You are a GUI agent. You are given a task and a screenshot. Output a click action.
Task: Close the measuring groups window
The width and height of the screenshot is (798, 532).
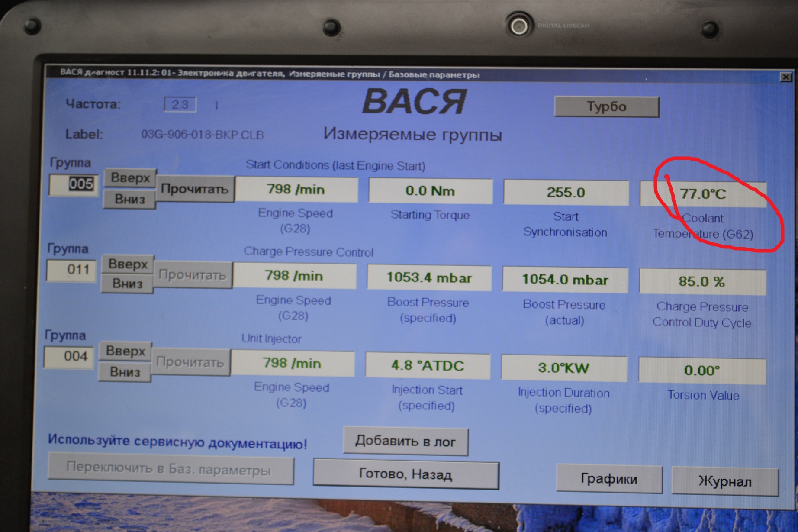[785, 77]
